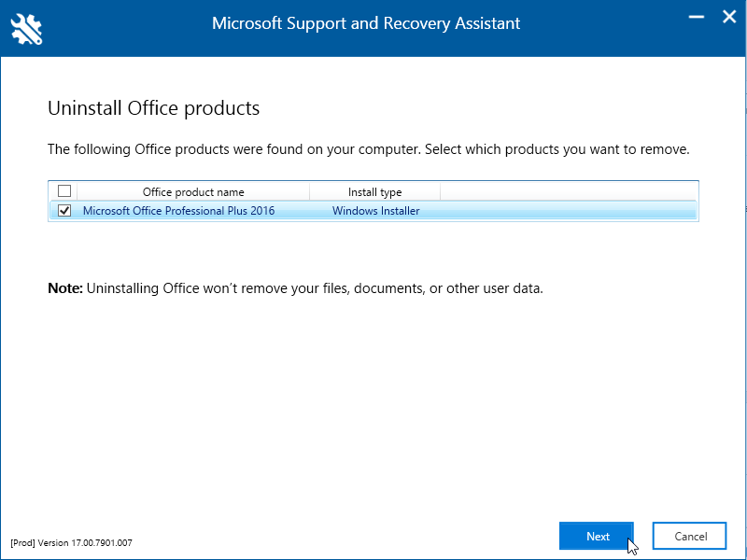747x560 pixels.
Task: Minimize the Support and Recovery Assistant window
Action: (x=697, y=17)
